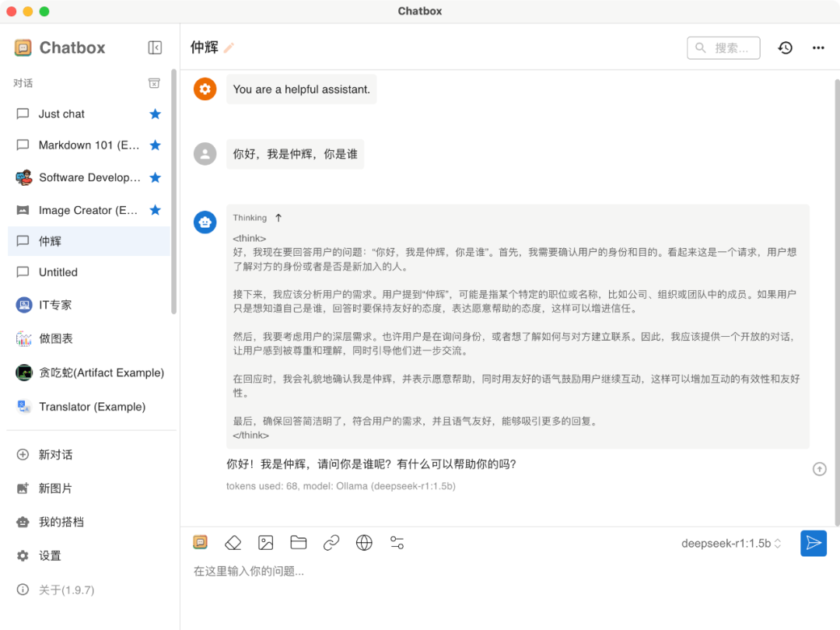Toggle star on Just chat conversation
Image resolution: width=840 pixels, height=630 pixels.
click(156, 114)
